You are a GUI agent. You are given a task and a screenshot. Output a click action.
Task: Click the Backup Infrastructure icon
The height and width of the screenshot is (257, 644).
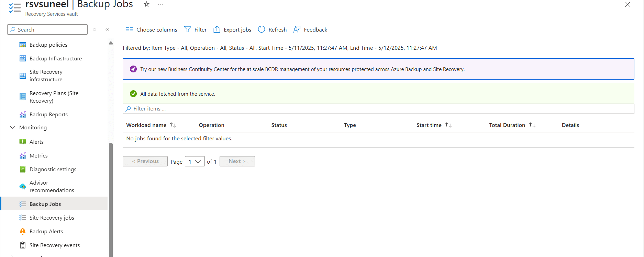(23, 59)
